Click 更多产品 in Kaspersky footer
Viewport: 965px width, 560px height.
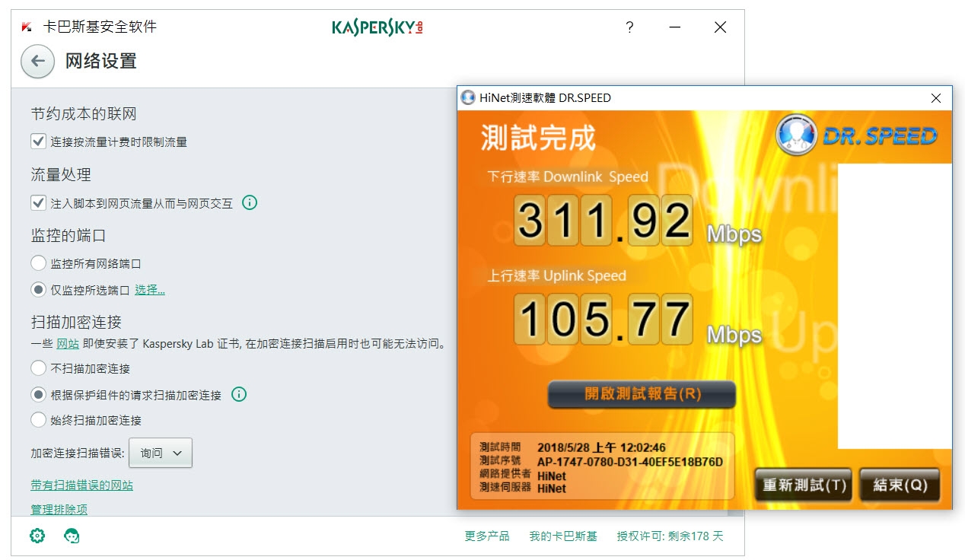tap(487, 536)
